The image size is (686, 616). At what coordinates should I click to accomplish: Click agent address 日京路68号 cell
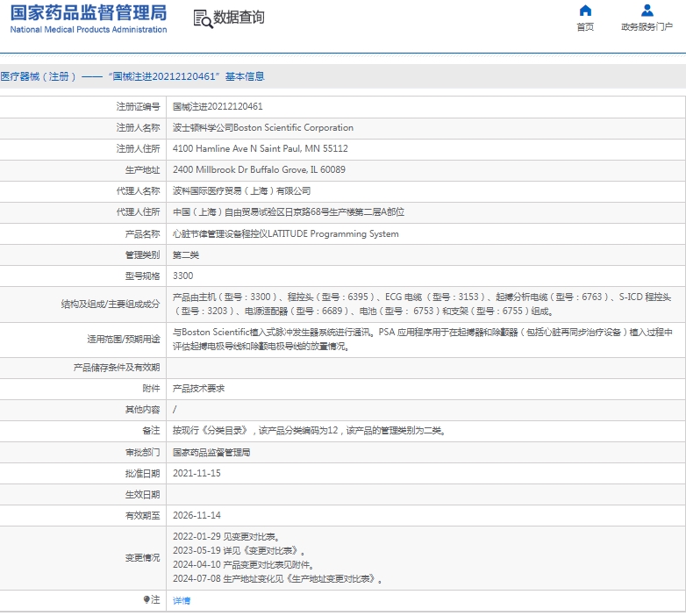click(x=289, y=212)
